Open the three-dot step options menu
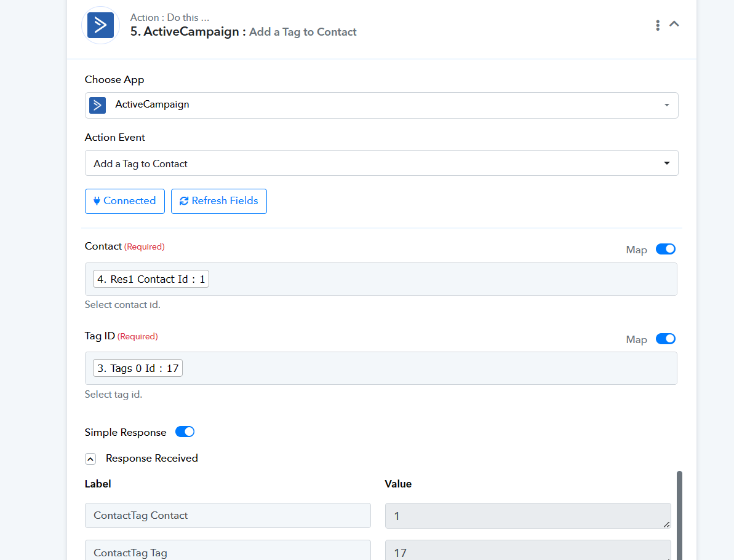The image size is (734, 560). coord(658,25)
